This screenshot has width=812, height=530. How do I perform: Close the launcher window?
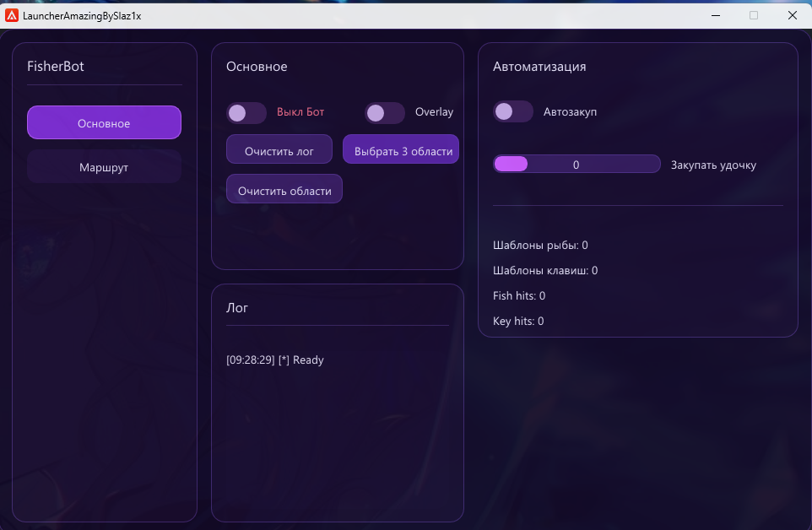[x=793, y=15]
